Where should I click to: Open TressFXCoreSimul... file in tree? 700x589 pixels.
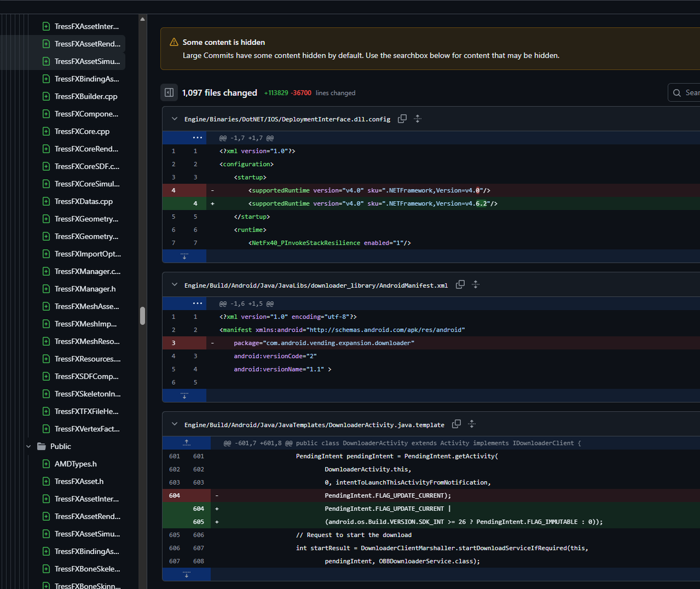pyautogui.click(x=86, y=184)
